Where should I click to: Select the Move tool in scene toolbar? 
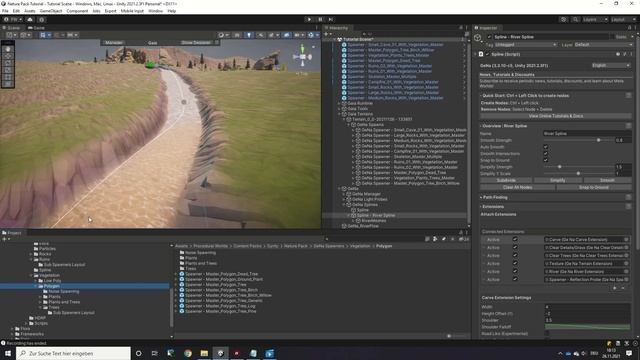(x=8, y=56)
